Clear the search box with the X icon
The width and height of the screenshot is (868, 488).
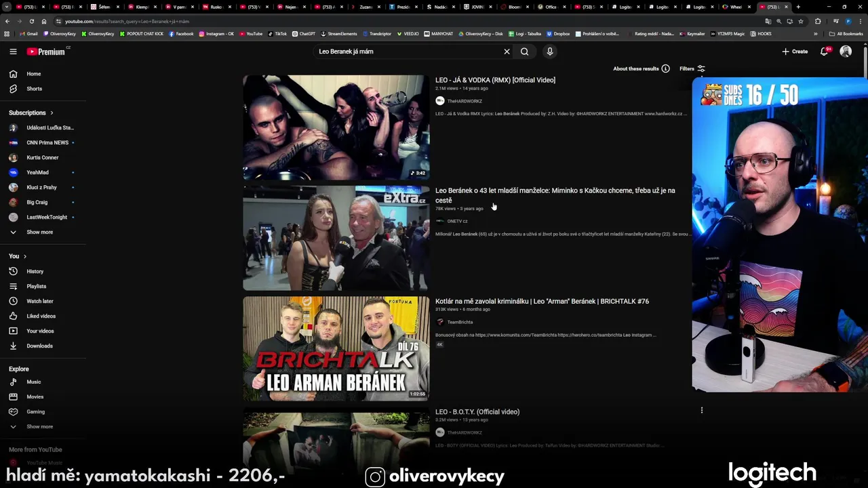pyautogui.click(x=507, y=52)
